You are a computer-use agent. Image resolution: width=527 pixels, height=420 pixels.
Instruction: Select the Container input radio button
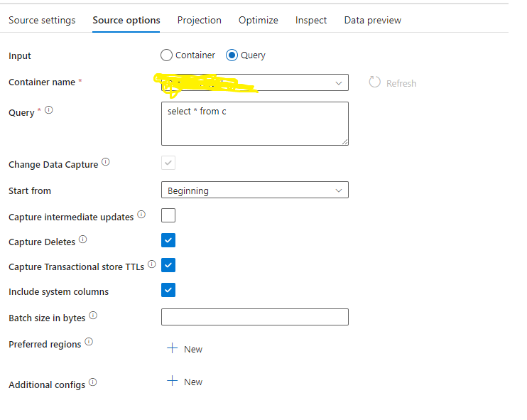166,55
